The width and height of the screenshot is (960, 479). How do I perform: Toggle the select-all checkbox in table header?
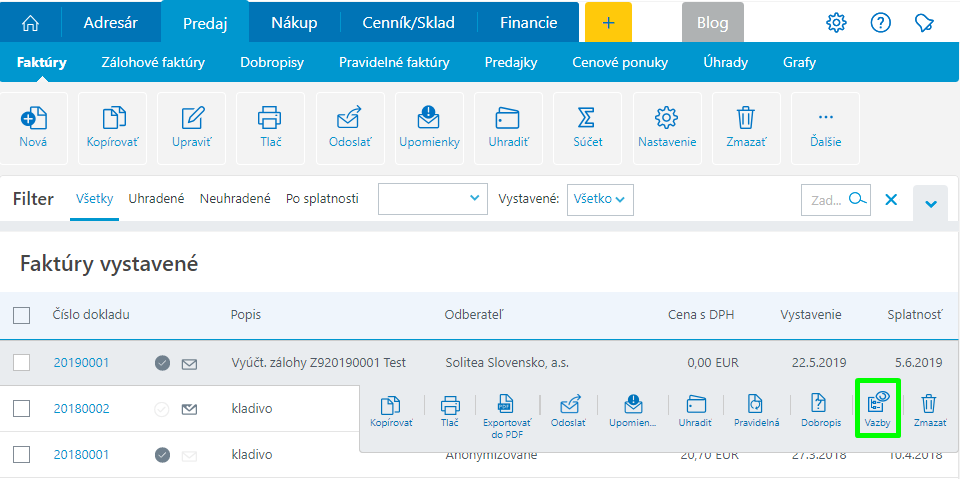click(22, 315)
